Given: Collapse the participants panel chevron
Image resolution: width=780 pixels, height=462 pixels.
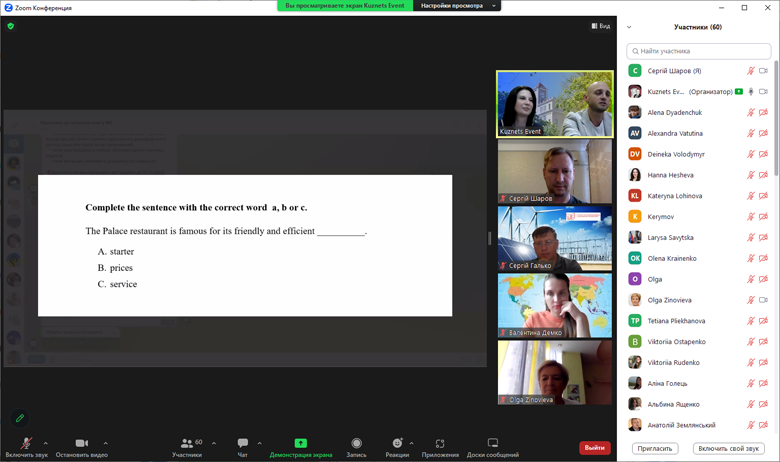Looking at the screenshot, I should pyautogui.click(x=629, y=27).
